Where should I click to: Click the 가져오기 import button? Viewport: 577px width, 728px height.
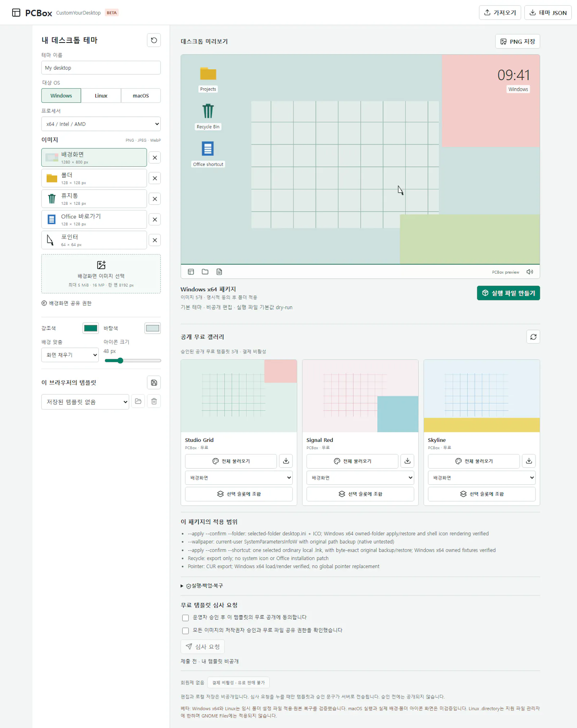[500, 13]
